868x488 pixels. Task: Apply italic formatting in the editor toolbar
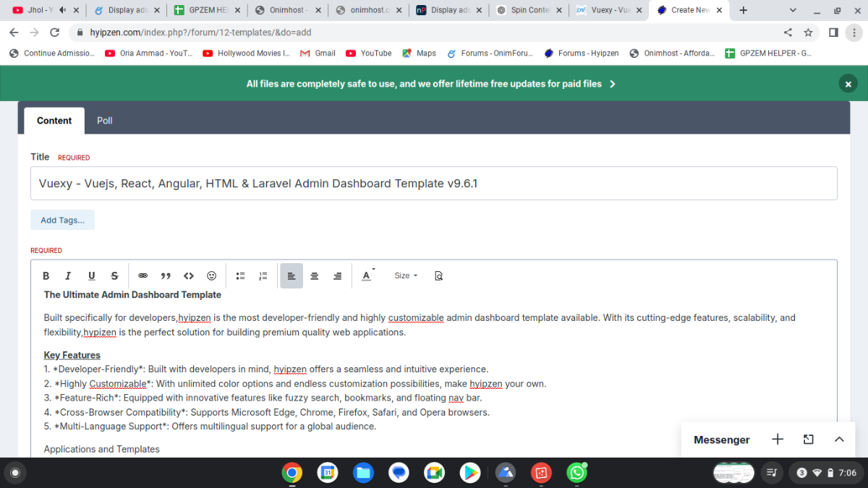[69, 275]
